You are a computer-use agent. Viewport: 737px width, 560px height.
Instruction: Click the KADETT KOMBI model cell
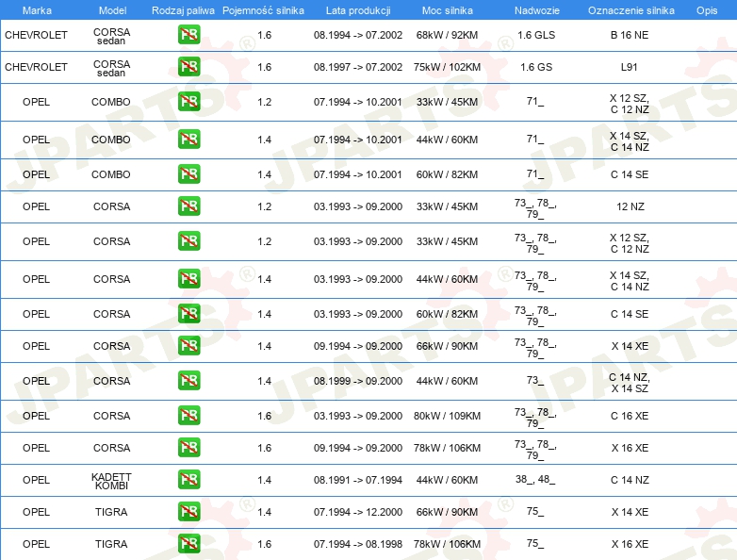[x=111, y=481]
